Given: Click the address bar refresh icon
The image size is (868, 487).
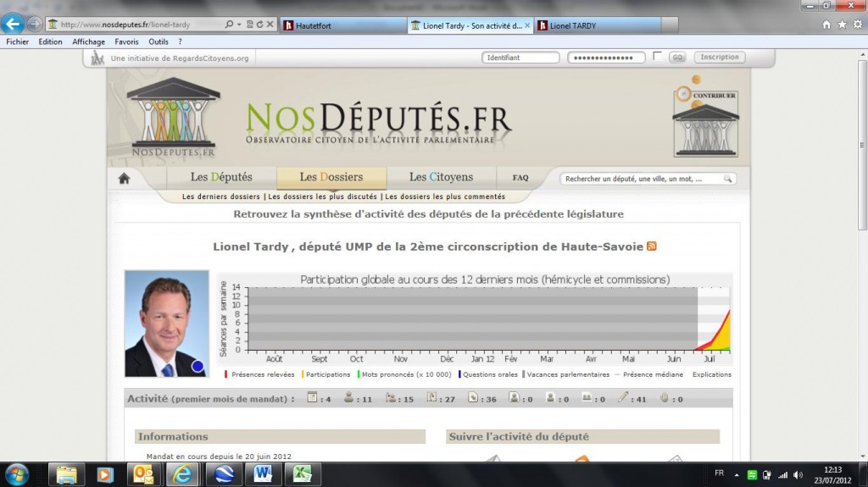Looking at the screenshot, I should [x=259, y=25].
